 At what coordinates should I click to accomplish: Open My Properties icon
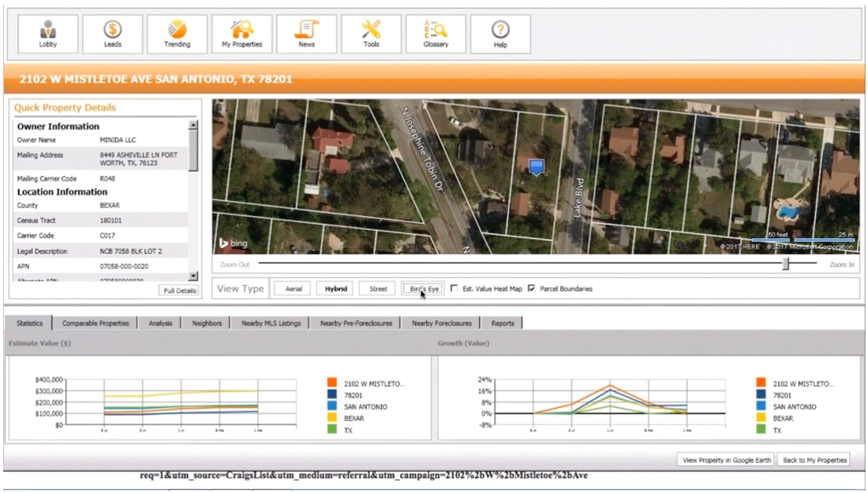coord(242,34)
